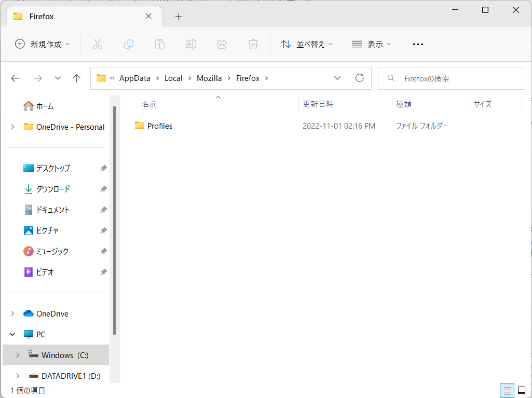Open the 表示 view dropdown
Viewport: 532px width, 398px height.
click(371, 44)
